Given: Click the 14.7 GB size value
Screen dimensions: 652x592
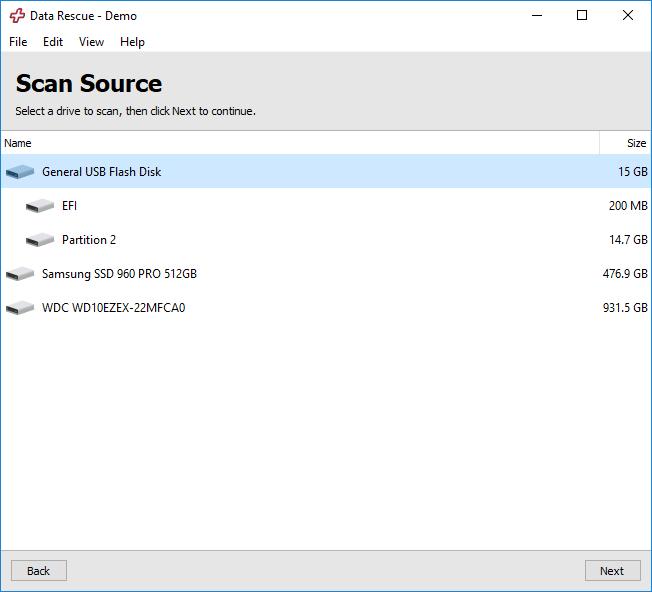Looking at the screenshot, I should coord(628,239).
